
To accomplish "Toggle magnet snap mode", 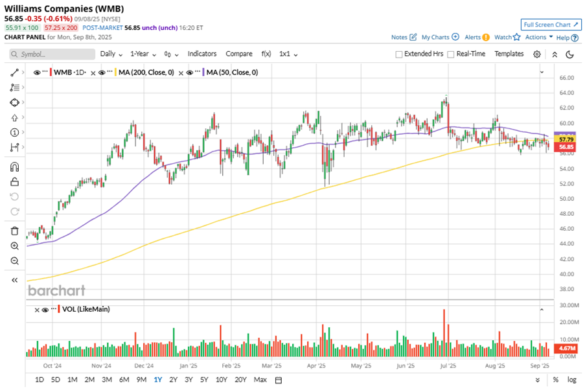I will (x=14, y=167).
